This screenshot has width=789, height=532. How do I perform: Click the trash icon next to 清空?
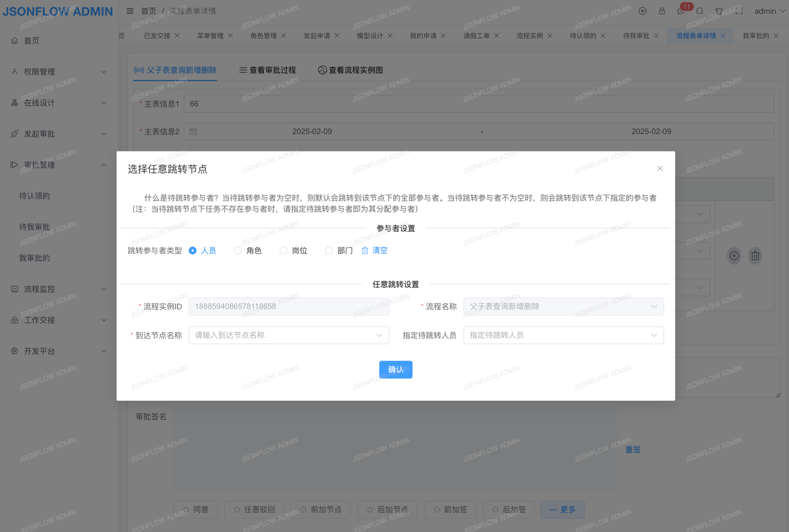point(365,251)
